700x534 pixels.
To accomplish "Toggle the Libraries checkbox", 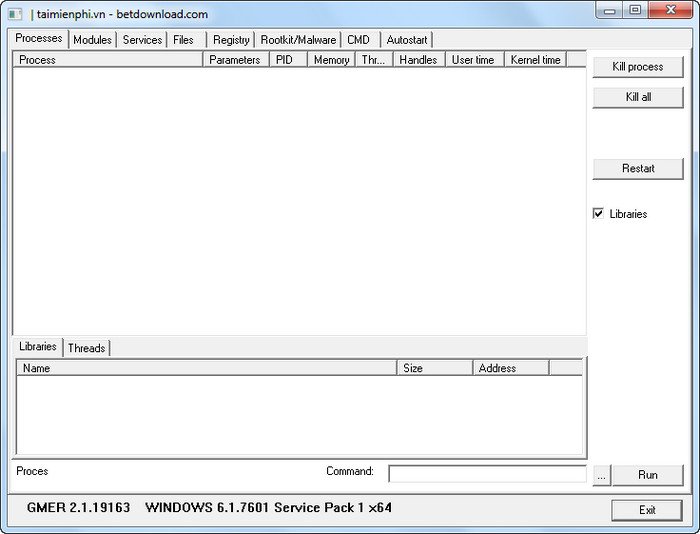I will coord(598,214).
